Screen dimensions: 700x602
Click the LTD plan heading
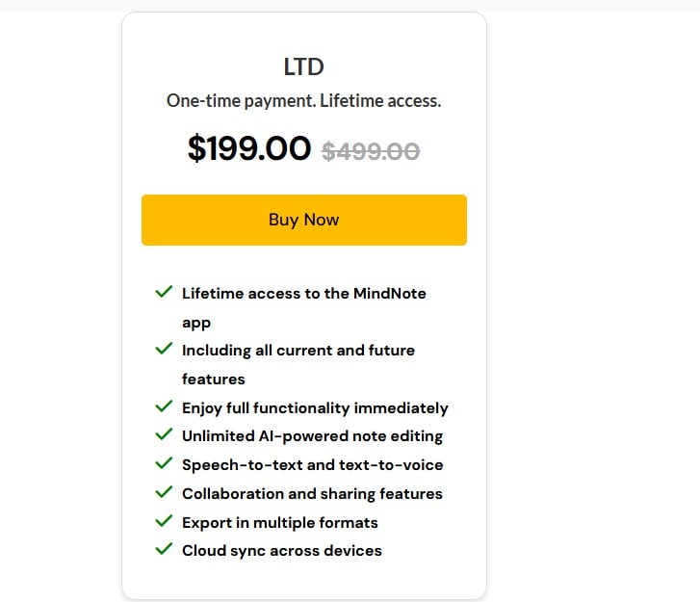click(x=303, y=67)
